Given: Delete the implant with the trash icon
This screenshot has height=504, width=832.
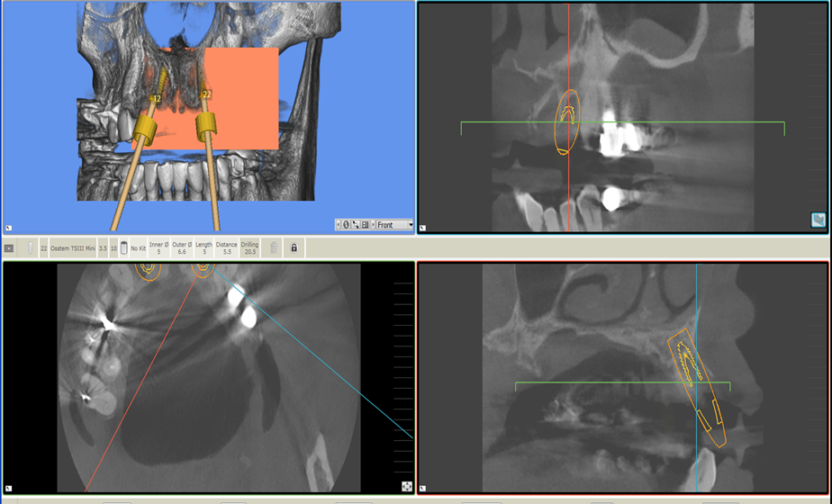Looking at the screenshot, I should [274, 247].
